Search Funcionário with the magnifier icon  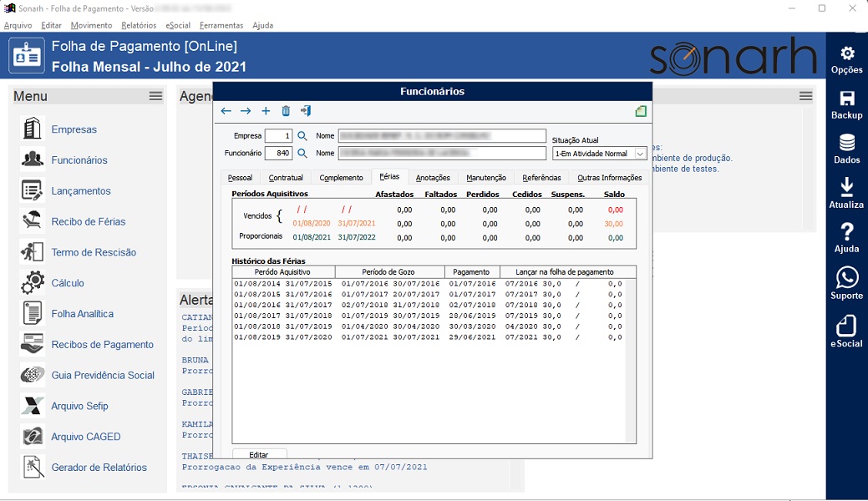pos(302,154)
